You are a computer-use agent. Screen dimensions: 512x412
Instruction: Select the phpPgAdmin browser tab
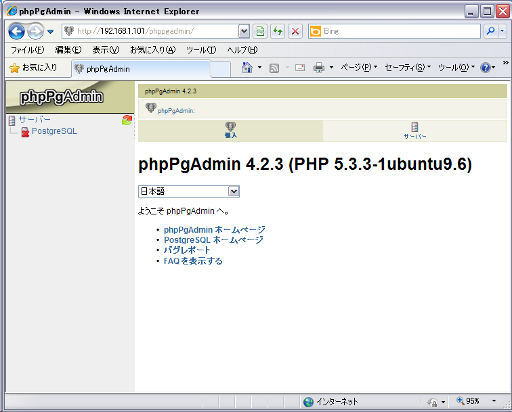coord(141,69)
